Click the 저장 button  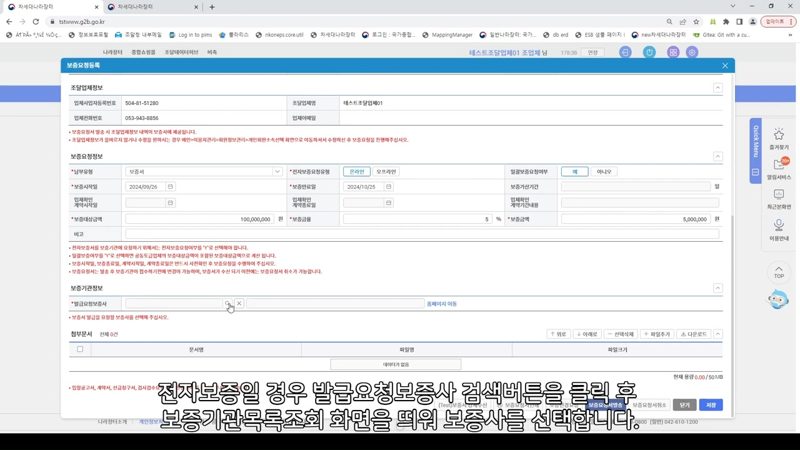pos(711,405)
